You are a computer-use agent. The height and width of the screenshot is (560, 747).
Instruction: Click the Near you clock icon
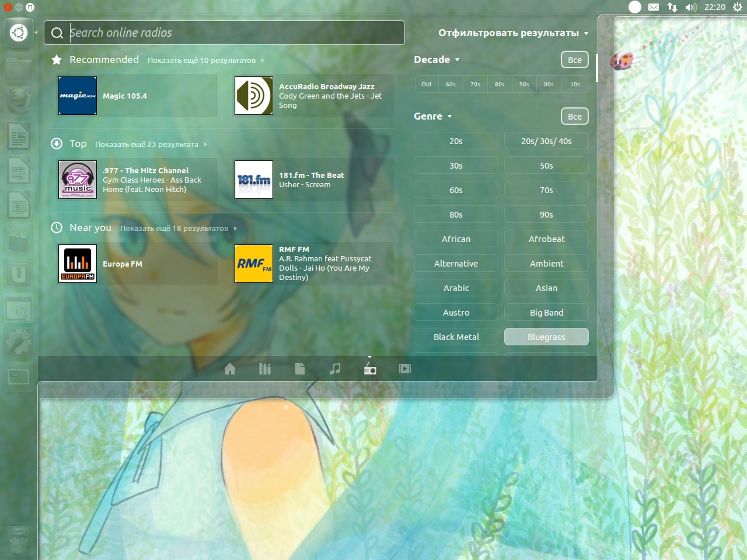click(57, 228)
